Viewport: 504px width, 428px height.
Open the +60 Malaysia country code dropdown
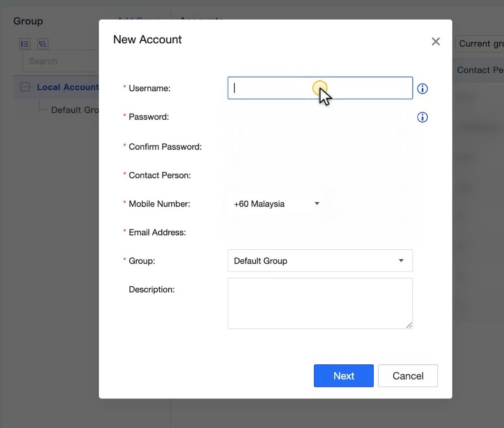click(276, 204)
